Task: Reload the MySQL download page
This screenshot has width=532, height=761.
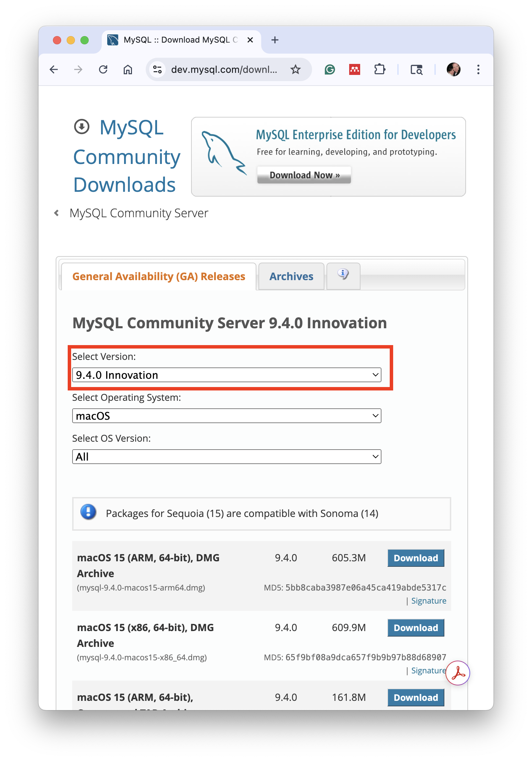Action: pos(103,69)
